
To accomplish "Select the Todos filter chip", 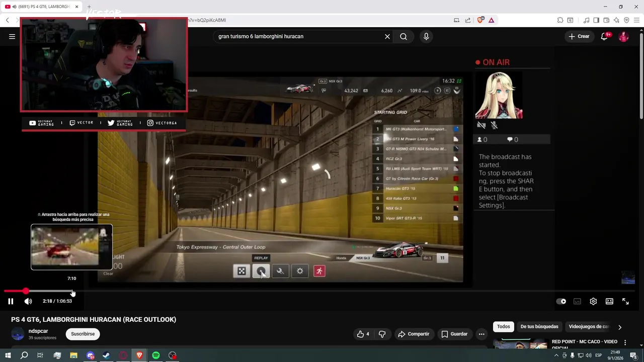I will point(503,327).
